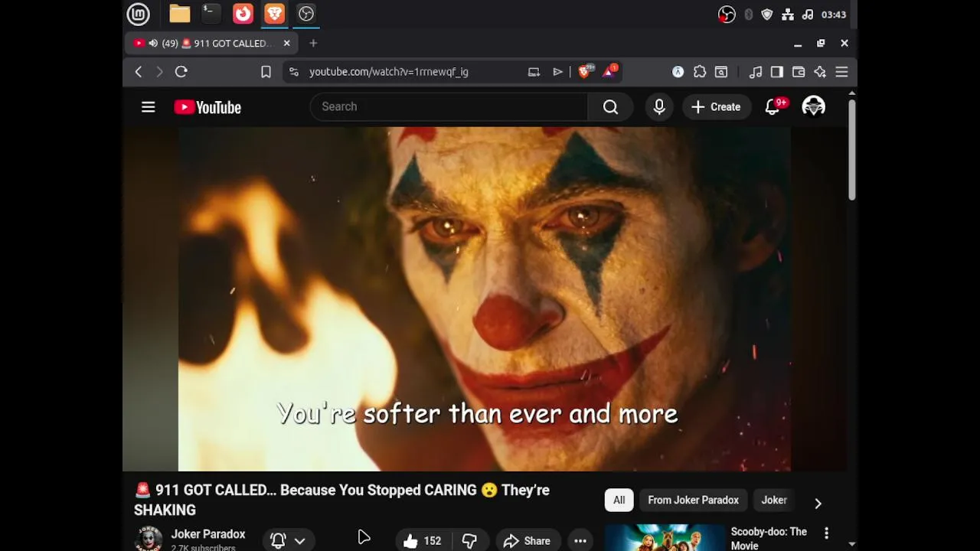Reload the YouTube page

pyautogui.click(x=181, y=72)
